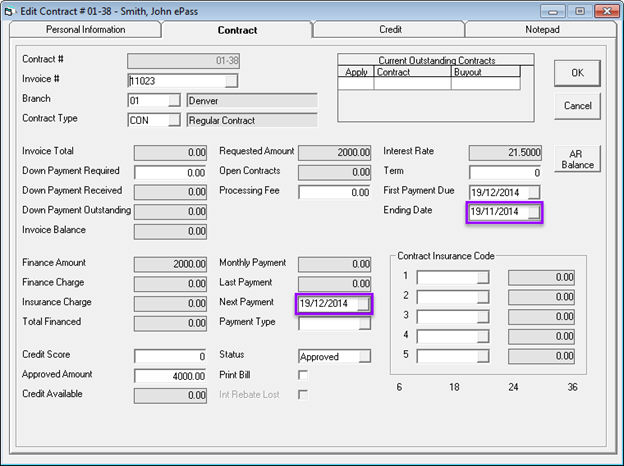This screenshot has height=466, width=624.
Task: Open the Branch lookup button
Action: point(174,101)
